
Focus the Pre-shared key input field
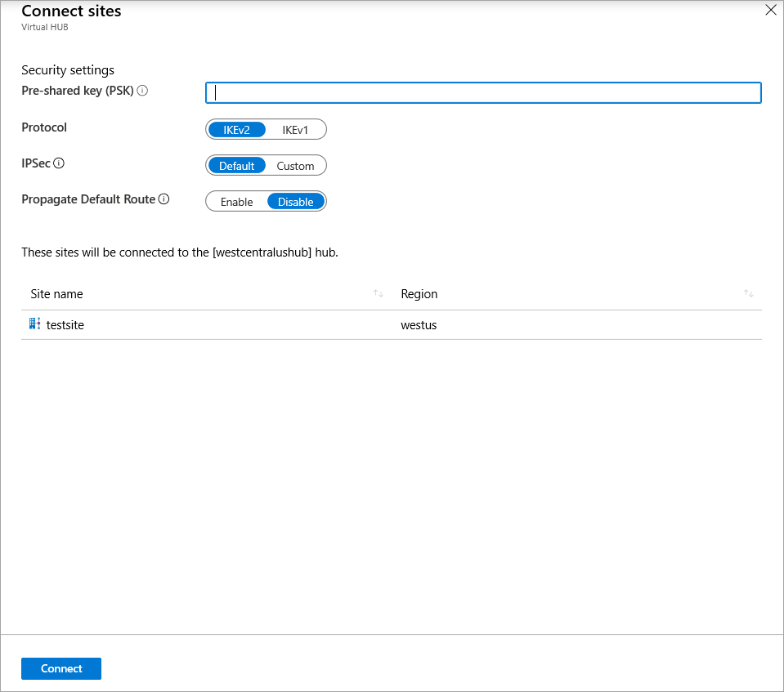click(x=483, y=92)
